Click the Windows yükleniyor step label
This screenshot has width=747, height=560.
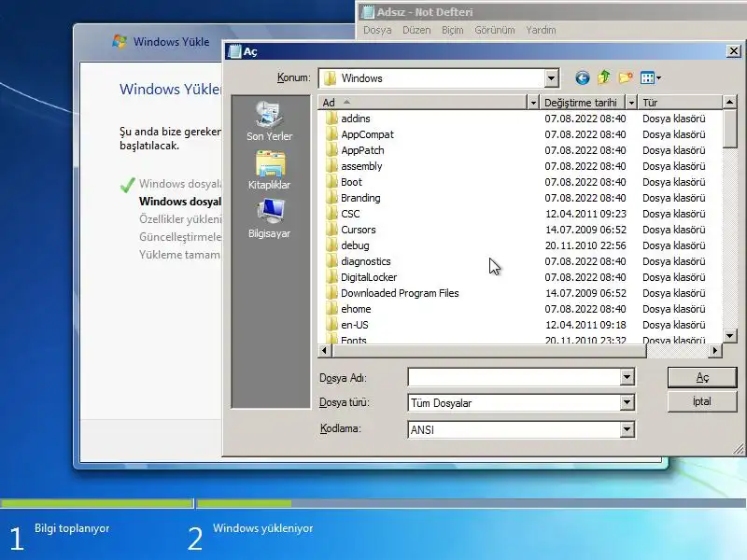click(x=263, y=528)
